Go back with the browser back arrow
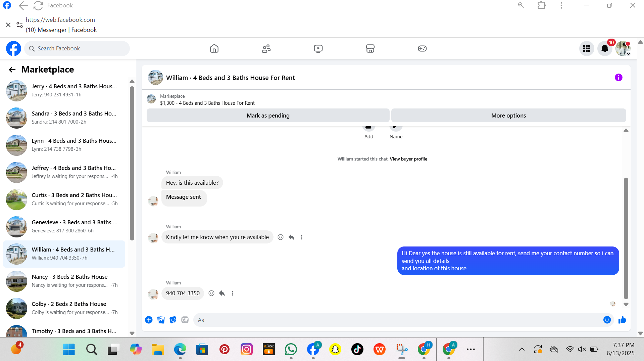The height and width of the screenshot is (361, 644). (23, 5)
